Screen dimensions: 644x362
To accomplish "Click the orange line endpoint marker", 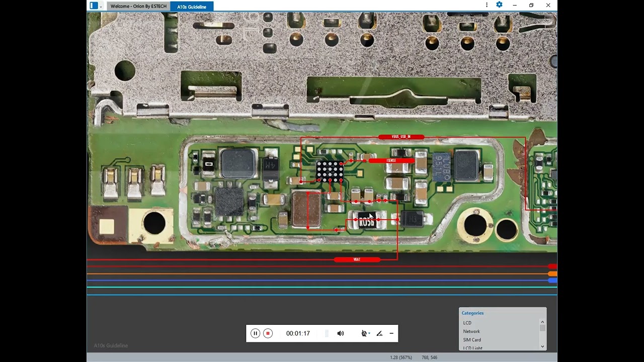I will [x=552, y=274].
